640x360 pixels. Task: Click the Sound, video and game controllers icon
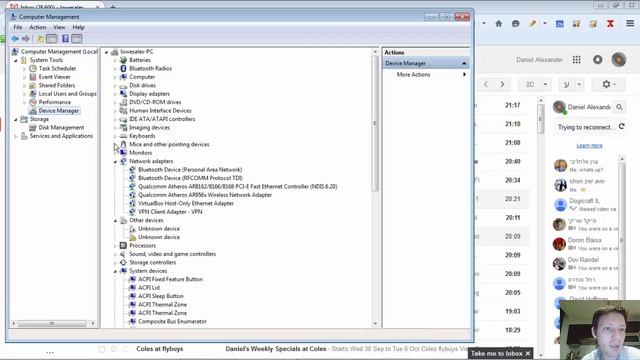123,254
